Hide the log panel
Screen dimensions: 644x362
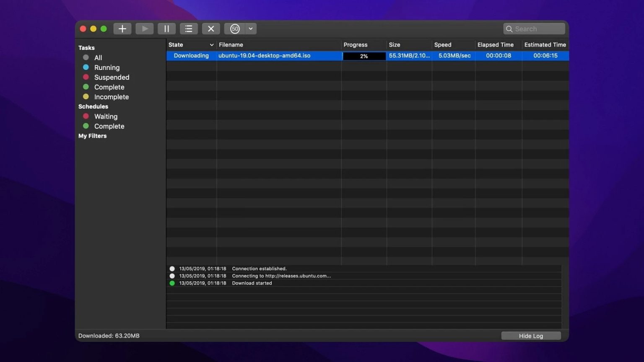coord(531,336)
